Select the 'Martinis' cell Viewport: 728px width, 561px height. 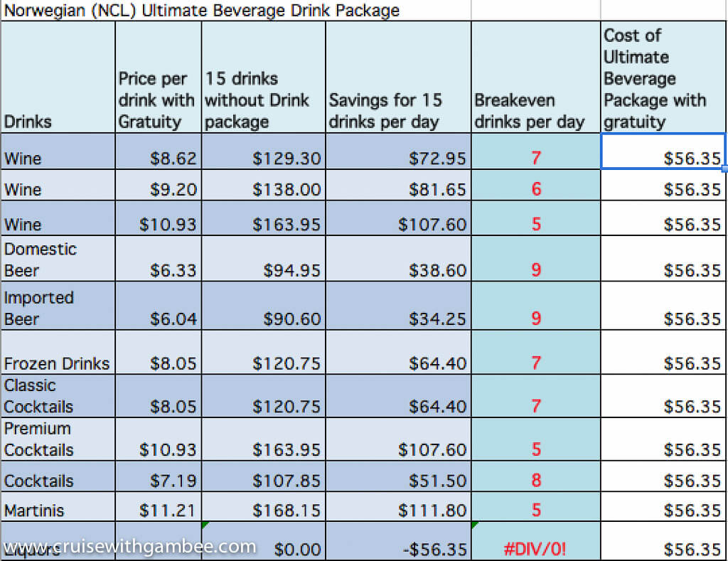click(58, 507)
